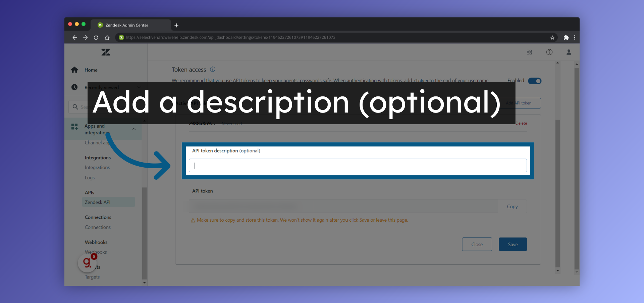Click the main page vertical scrollbar
The width and height of the screenshot is (644, 303).
[x=577, y=168]
